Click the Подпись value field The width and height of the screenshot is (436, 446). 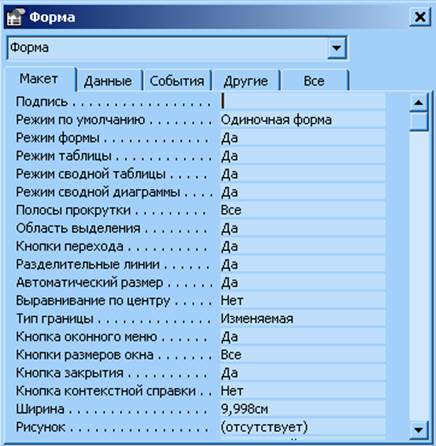point(303,101)
